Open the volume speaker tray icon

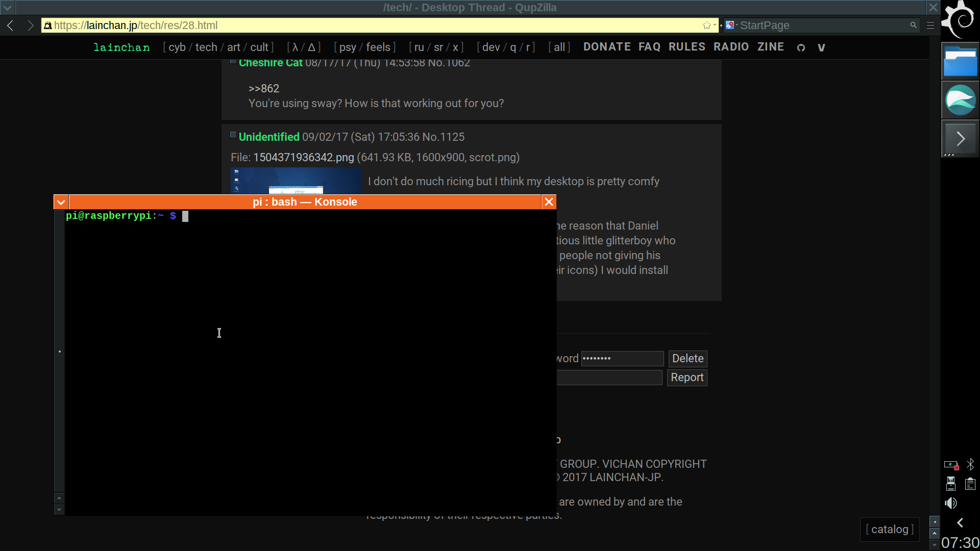tap(950, 503)
